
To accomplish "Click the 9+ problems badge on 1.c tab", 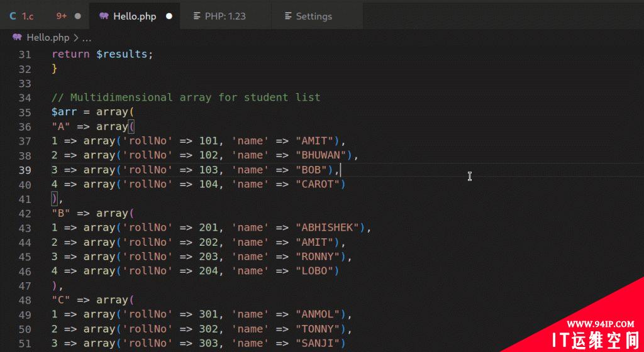I will (x=62, y=16).
